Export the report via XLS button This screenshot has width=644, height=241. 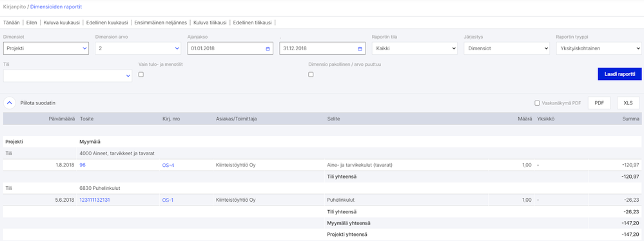(628, 103)
